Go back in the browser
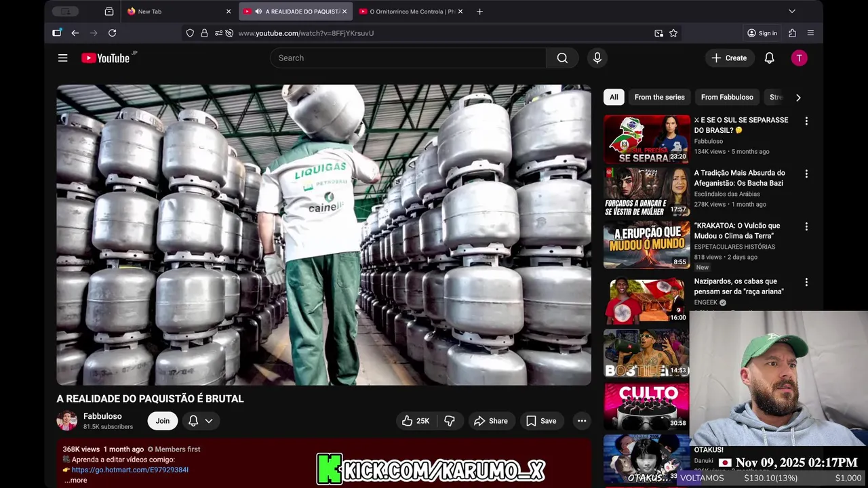 tap(75, 33)
